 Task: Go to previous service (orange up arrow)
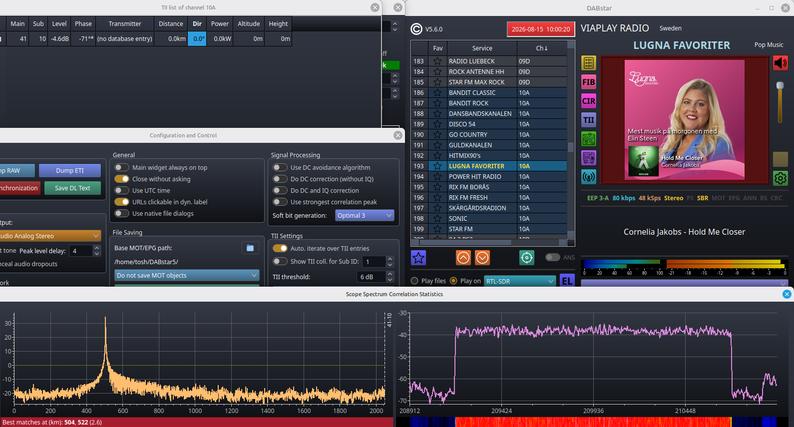pos(463,258)
